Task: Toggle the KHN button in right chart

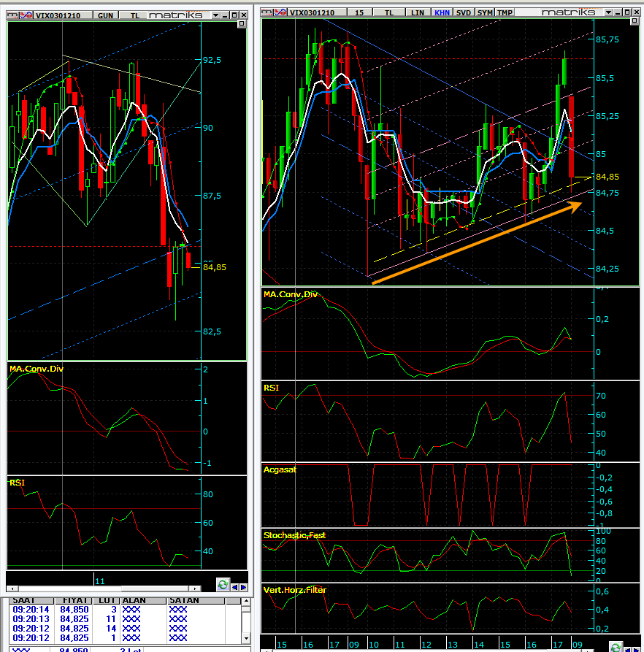Action: coord(442,12)
